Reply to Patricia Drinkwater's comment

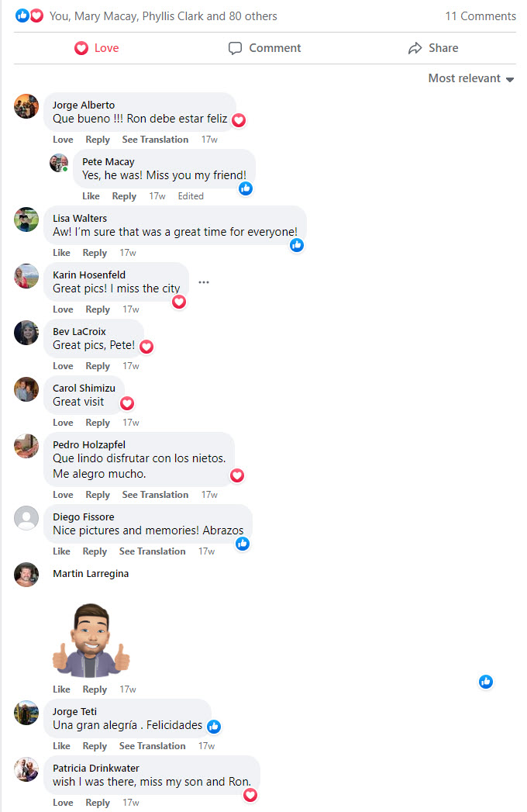pyautogui.click(x=98, y=803)
